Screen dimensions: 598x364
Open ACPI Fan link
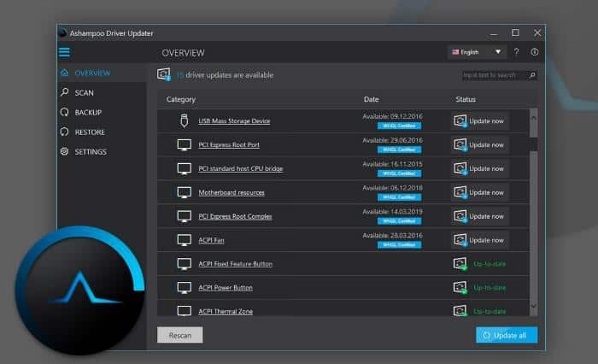coord(211,240)
